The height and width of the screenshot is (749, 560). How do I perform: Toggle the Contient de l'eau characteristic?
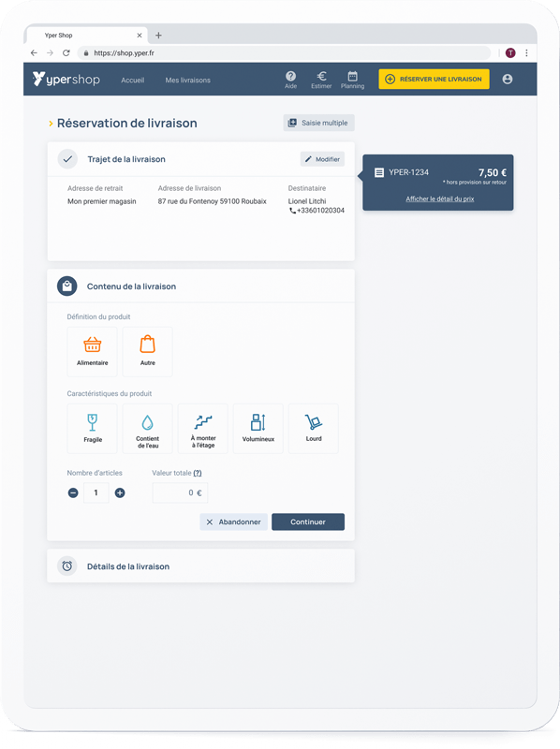148,429
